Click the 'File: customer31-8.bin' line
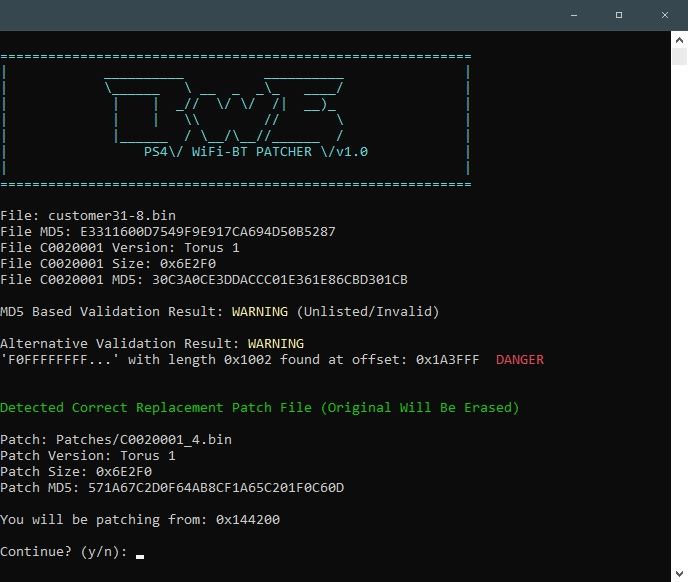Viewport: 688px width, 582px height. click(x=88, y=216)
